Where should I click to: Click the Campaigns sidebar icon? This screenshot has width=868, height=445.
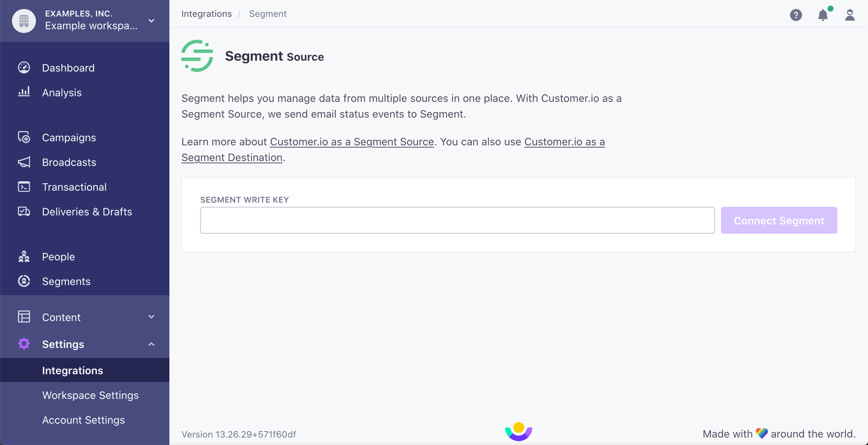(24, 137)
